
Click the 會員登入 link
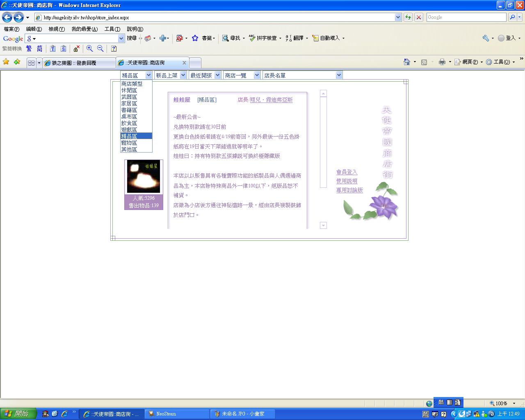pos(347,172)
